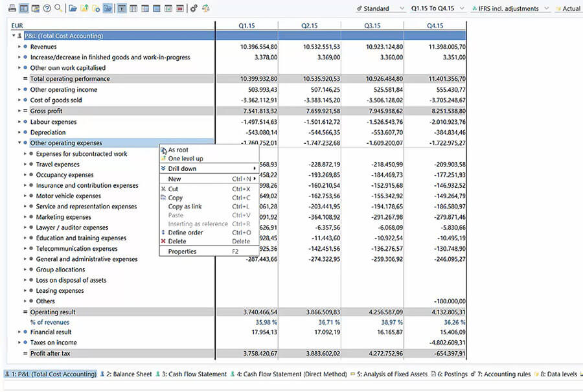Screen dimensions: 583x392
Task: Click the folder with green arrow icon
Action: tap(84, 8)
